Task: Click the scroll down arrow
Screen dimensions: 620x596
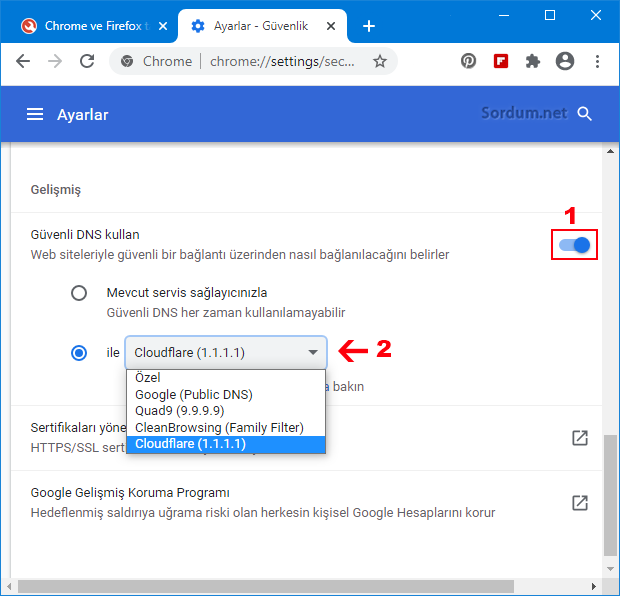Action: [x=610, y=569]
